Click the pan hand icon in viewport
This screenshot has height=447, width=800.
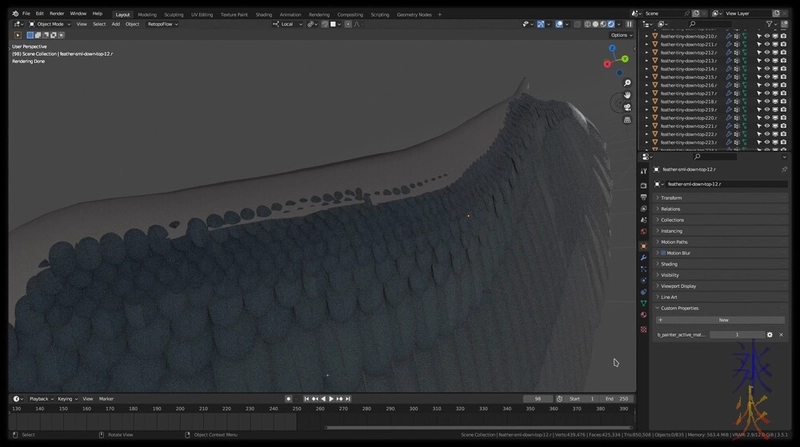[x=627, y=95]
